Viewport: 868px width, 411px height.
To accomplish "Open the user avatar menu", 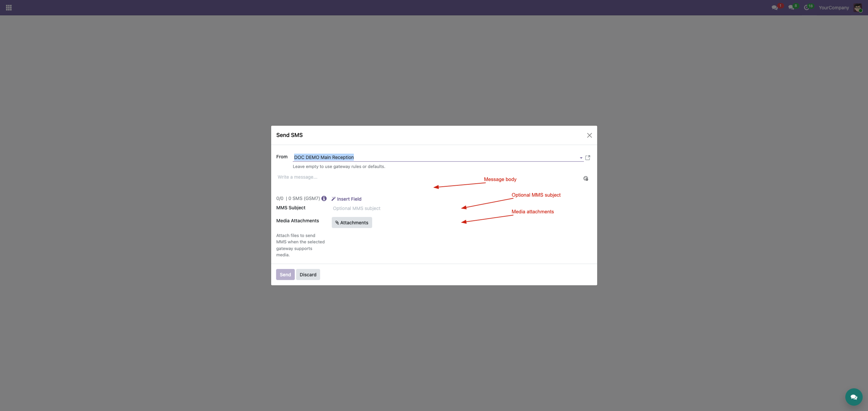I will [858, 8].
